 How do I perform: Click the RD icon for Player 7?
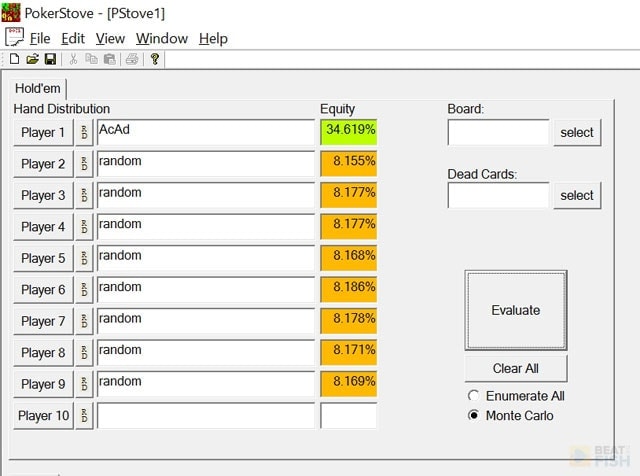(x=84, y=321)
